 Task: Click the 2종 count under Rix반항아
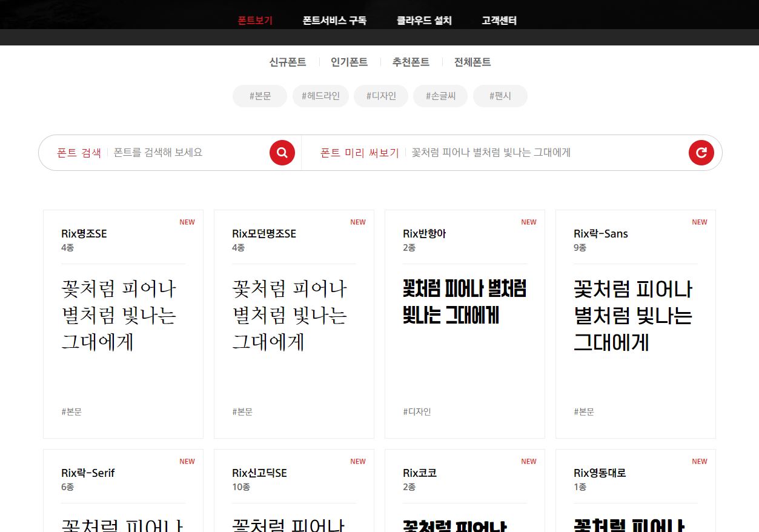pos(409,248)
